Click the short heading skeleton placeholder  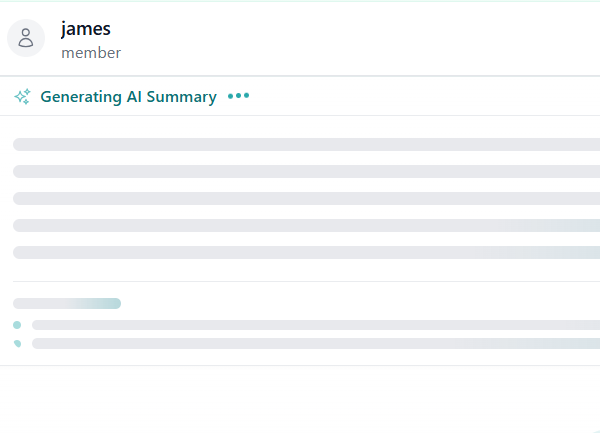[x=67, y=303]
